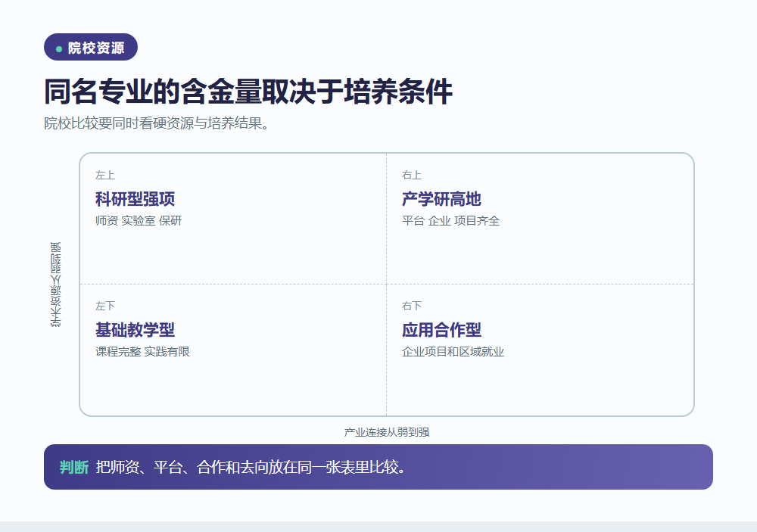
Task: Click the text 企业项目和区域就业
Action: pos(453,351)
